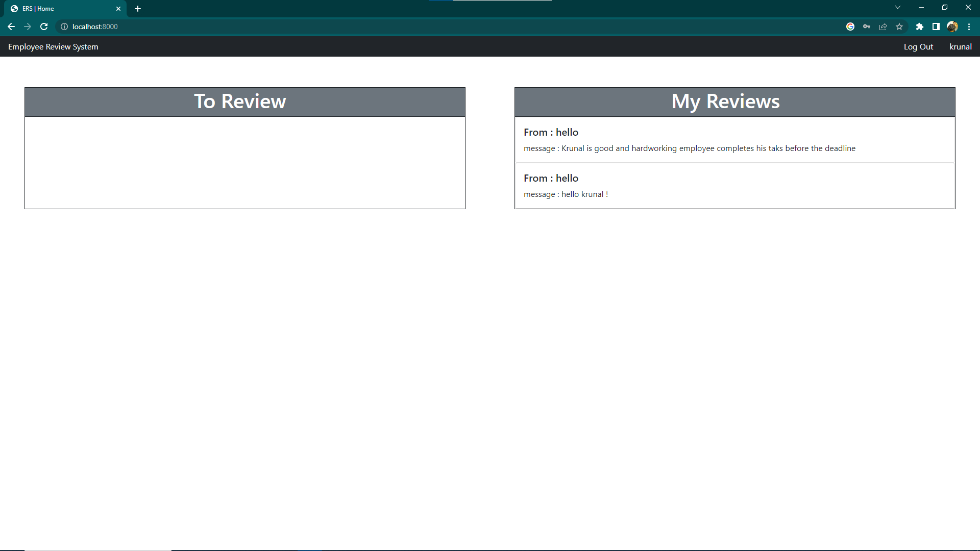The image size is (980, 551).
Task: Open a new browser tab
Action: coord(137,8)
